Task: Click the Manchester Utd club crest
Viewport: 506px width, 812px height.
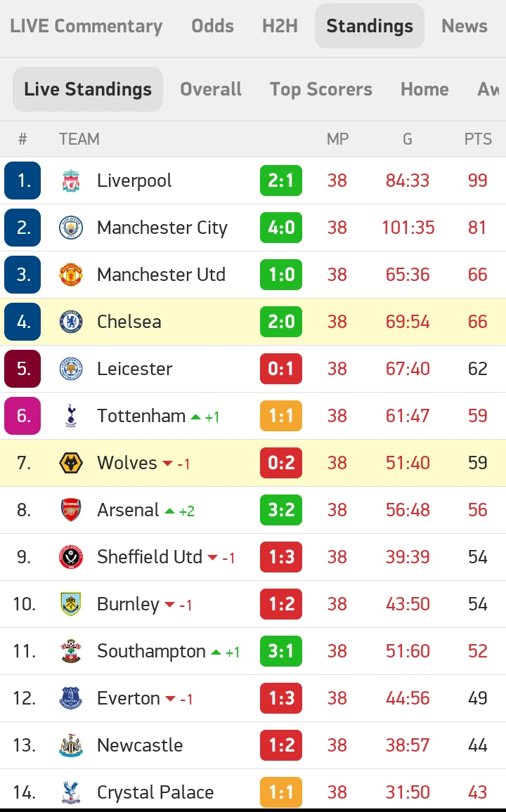Action: pos(71,275)
